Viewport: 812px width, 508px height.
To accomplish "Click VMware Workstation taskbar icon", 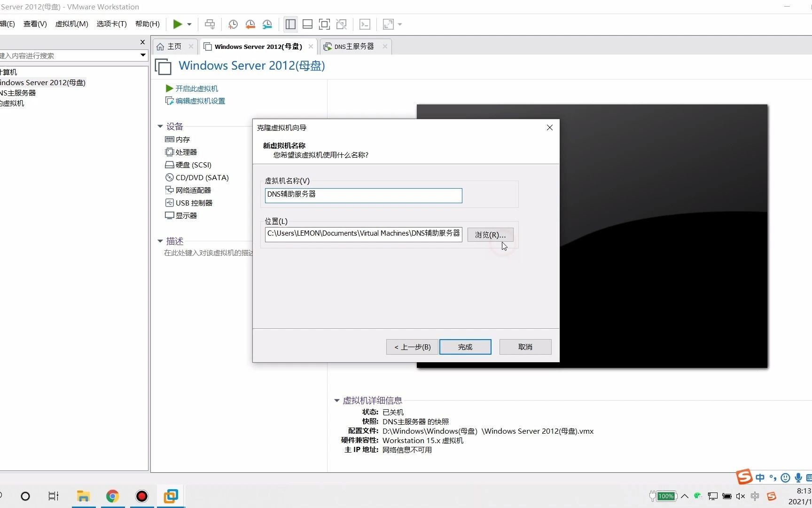I will (x=171, y=496).
